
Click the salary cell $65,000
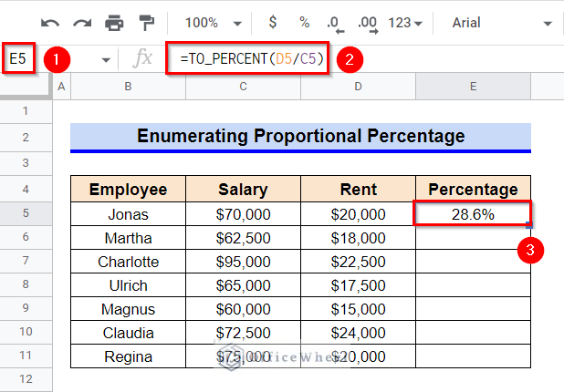(243, 285)
